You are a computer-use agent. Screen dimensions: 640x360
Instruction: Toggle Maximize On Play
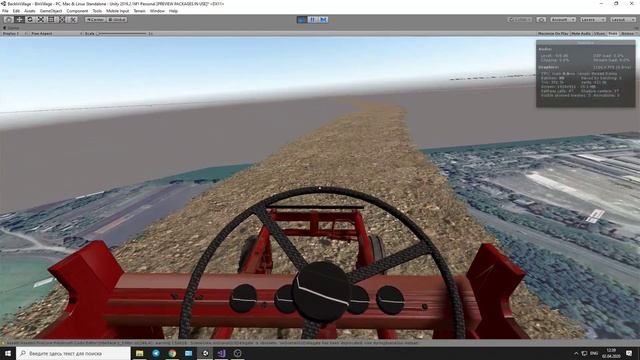coord(553,33)
